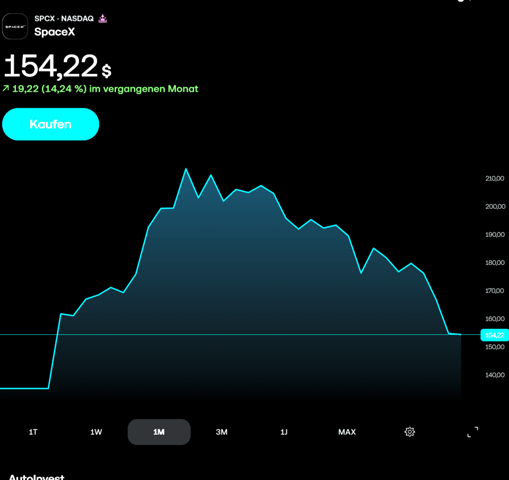Click the 210,00 axis label
The width and height of the screenshot is (509, 480).
click(x=495, y=179)
